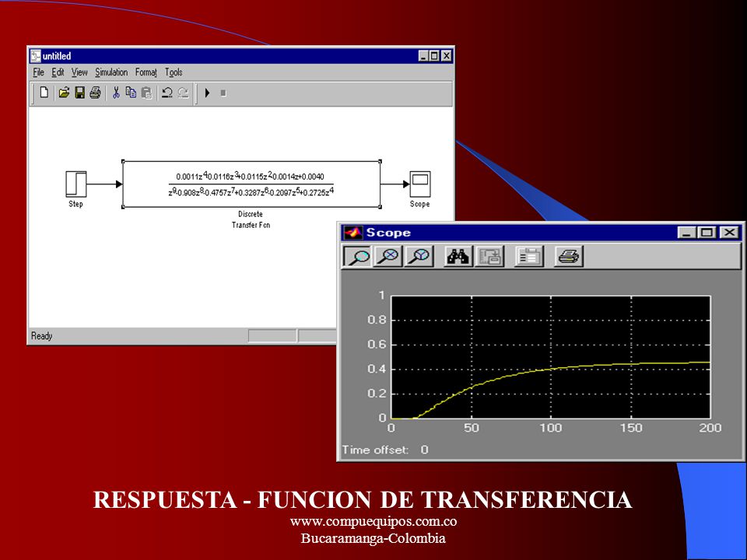
Task: Open the Tools menu
Action: pos(174,72)
